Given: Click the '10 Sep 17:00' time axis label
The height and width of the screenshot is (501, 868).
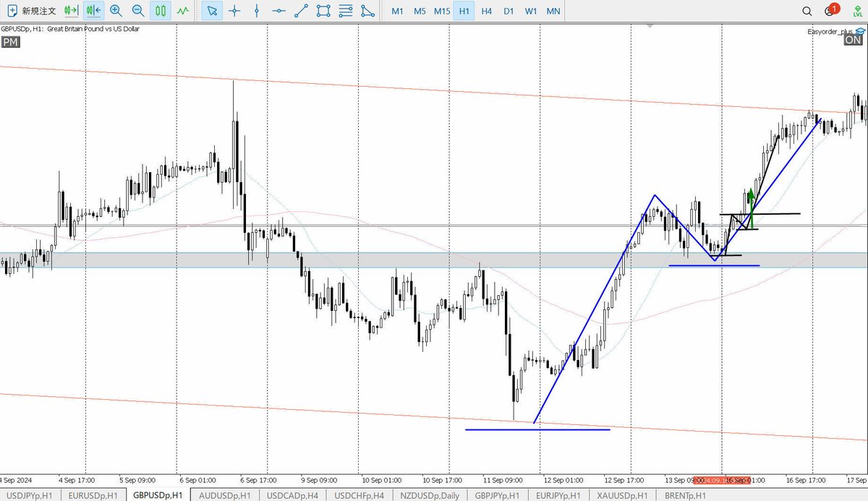Looking at the screenshot, I should point(442,479).
